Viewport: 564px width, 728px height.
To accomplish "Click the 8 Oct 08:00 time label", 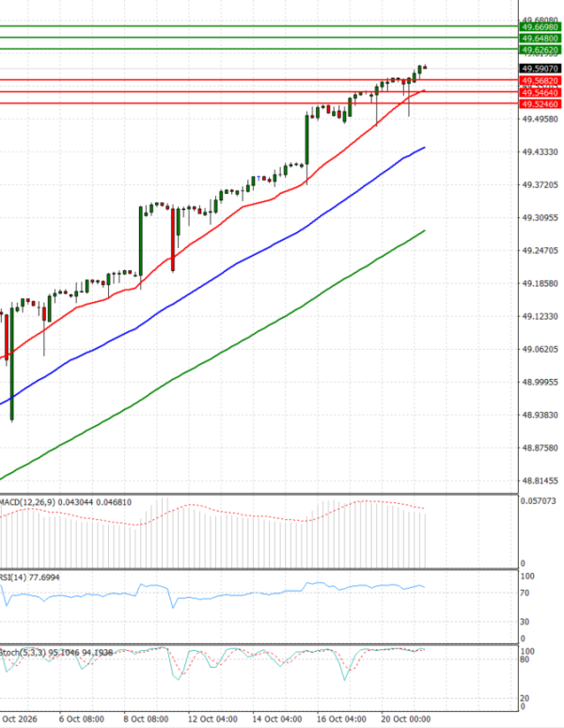I will (x=146, y=719).
